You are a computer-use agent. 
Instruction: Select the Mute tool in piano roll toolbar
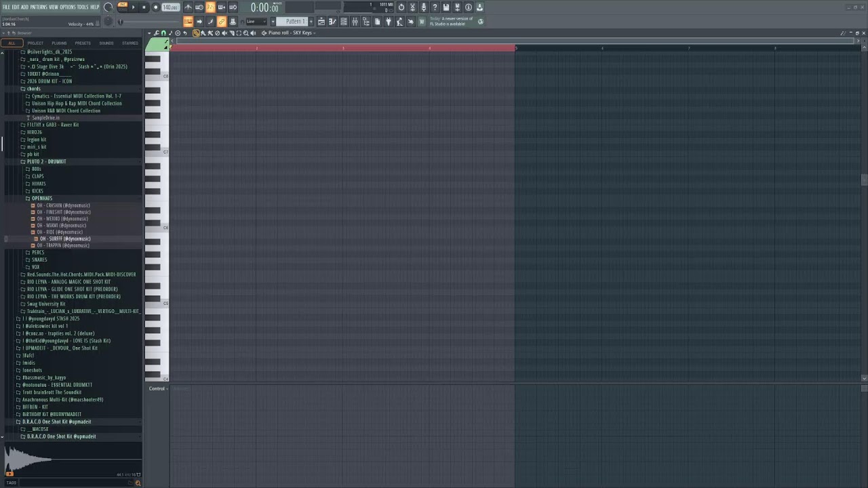[x=224, y=33]
